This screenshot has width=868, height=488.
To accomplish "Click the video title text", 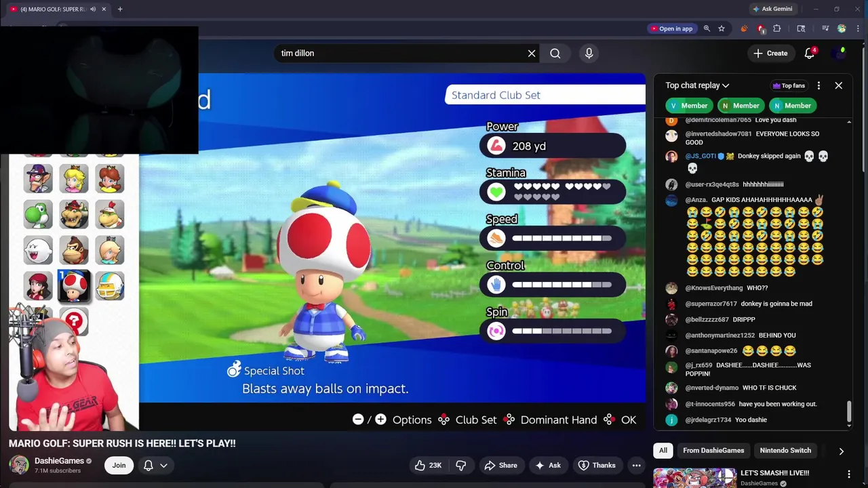I will coord(122,443).
